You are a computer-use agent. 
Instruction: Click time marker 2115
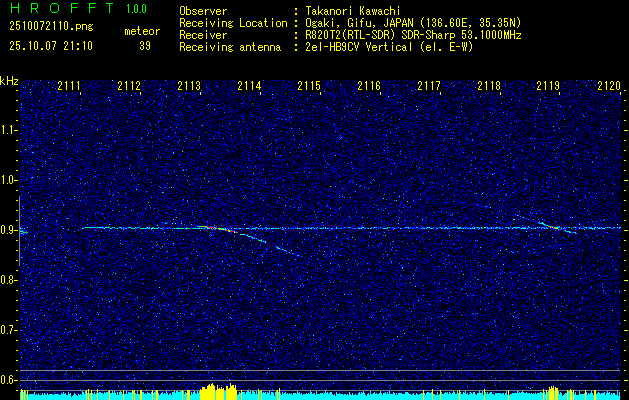(x=309, y=86)
